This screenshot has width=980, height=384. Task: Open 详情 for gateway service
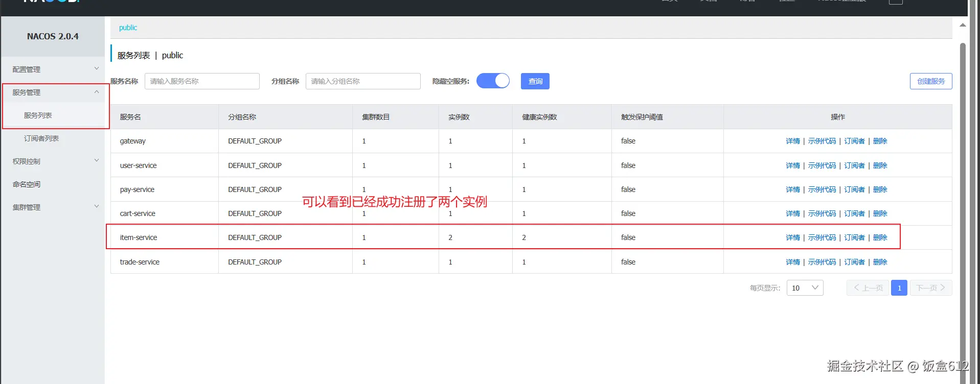[793, 141]
